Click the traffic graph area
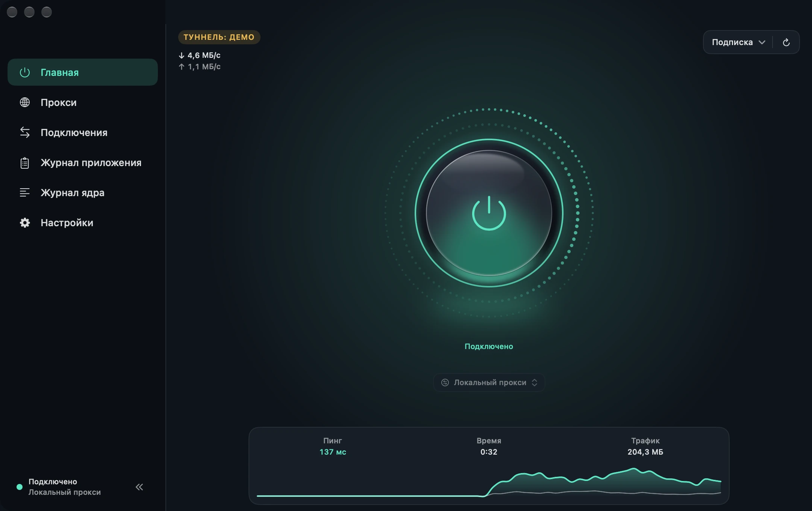Screen dimensions: 812x511 (x=489, y=482)
